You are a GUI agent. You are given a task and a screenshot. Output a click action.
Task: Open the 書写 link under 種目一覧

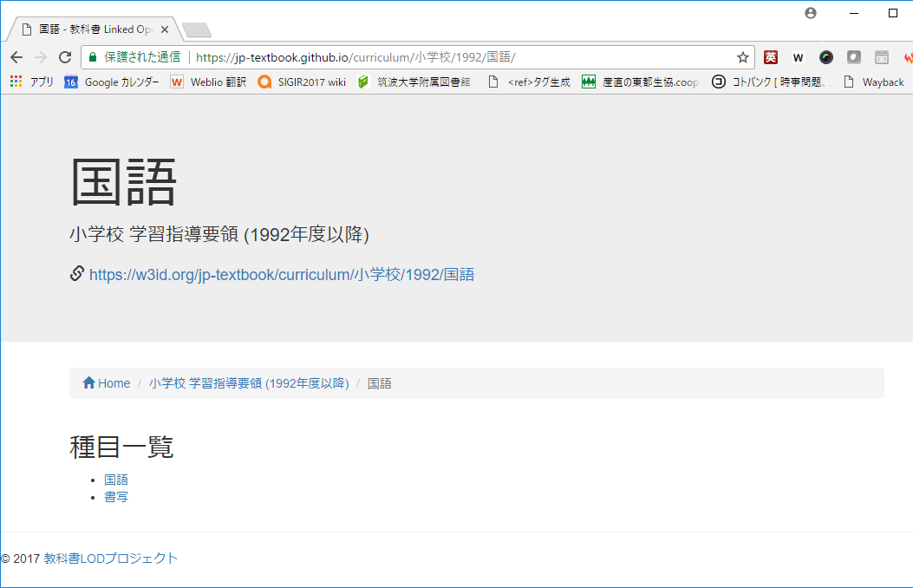click(x=116, y=496)
